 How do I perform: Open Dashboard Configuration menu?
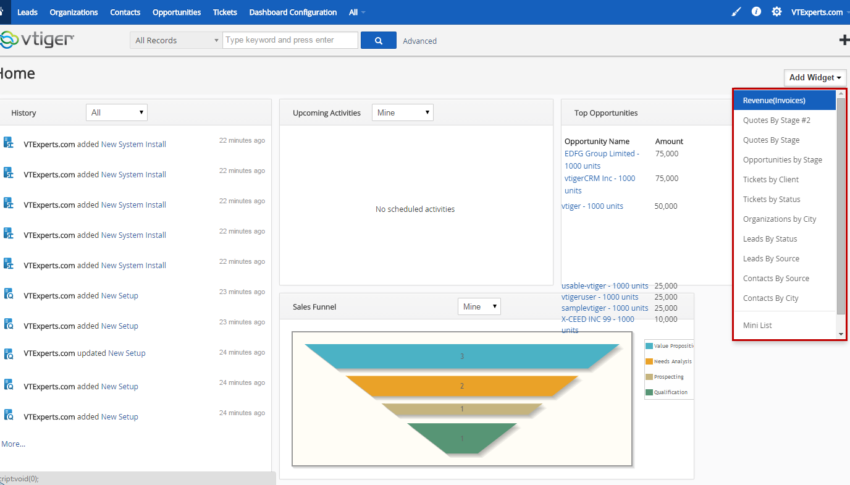[x=293, y=12]
